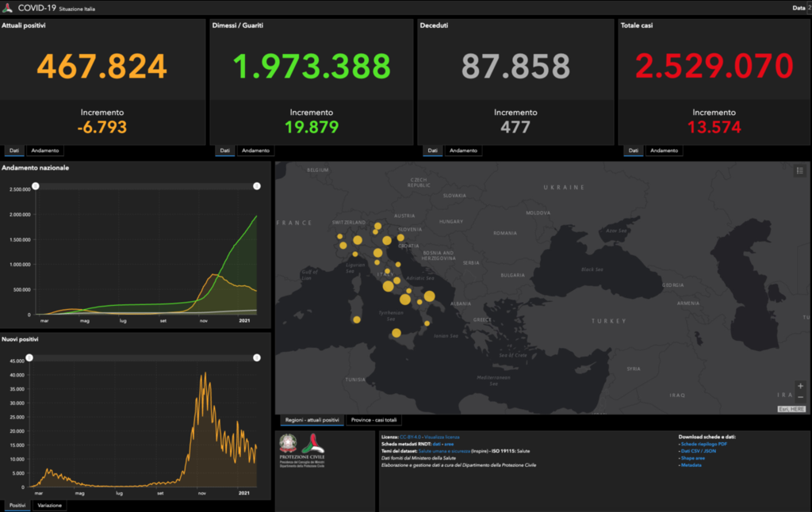Image resolution: width=812 pixels, height=512 pixels.
Task: Download Dati CSV / JSON link
Action: pos(701,451)
